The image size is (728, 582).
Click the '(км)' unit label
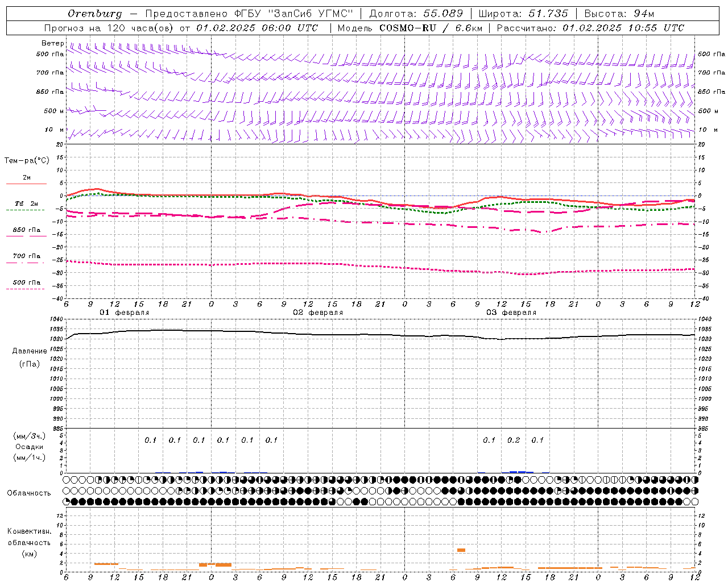29,554
